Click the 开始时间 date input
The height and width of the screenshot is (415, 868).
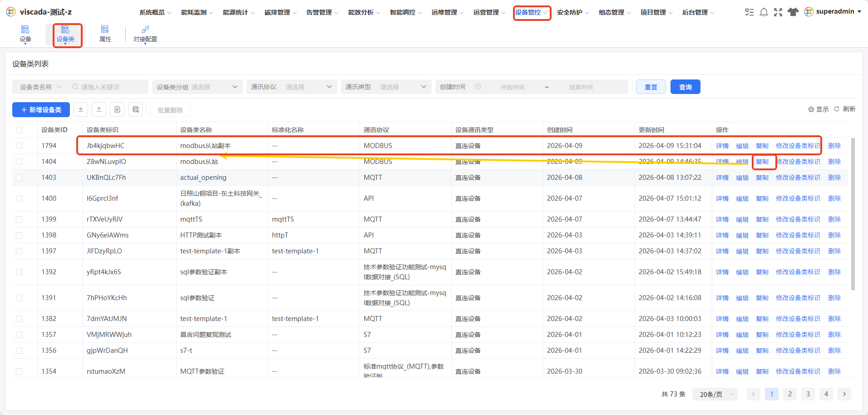(x=512, y=87)
